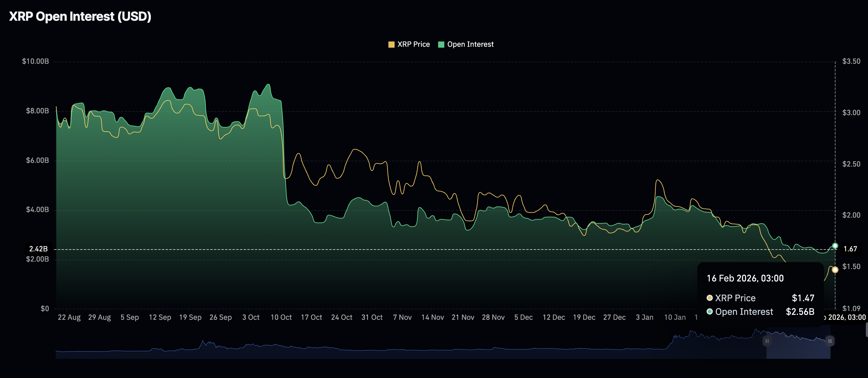Toggle Open Interest series via green legend swatch

(441, 45)
